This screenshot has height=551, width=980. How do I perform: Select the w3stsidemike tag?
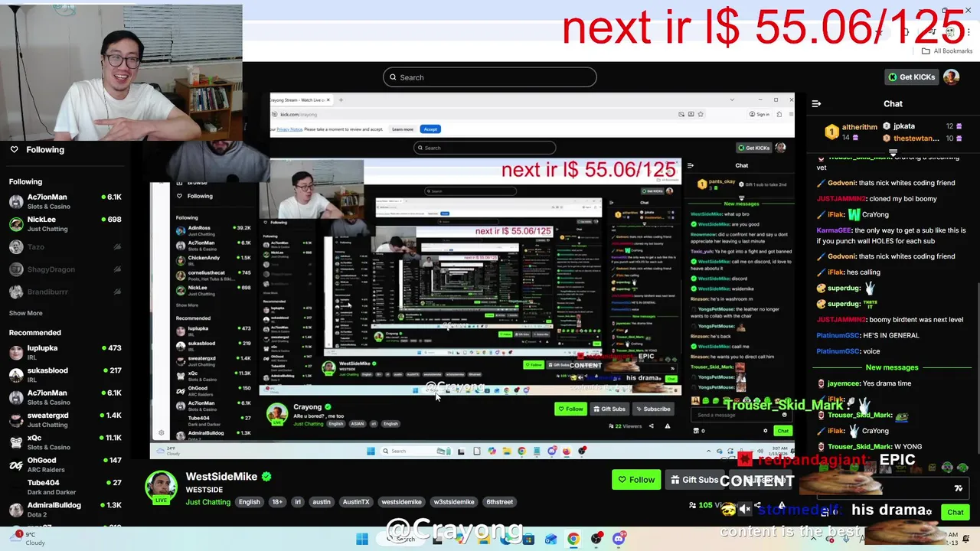[454, 502]
